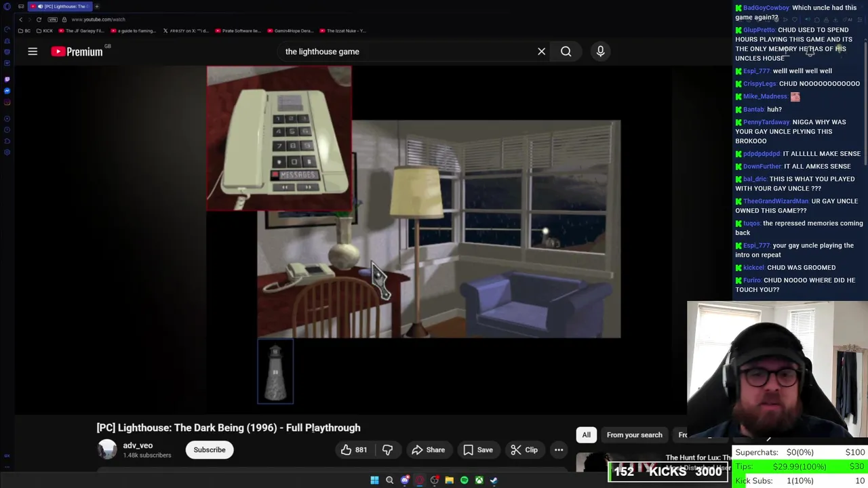Open the 'FR0STY on X' bookmark
This screenshot has height=488, width=868.
coord(186,30)
